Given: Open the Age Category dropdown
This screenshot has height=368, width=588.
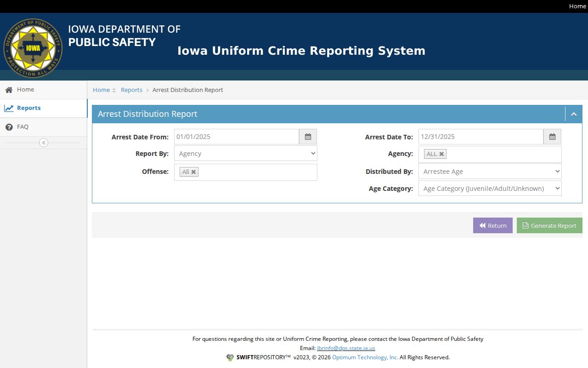Looking at the screenshot, I should pos(490,189).
